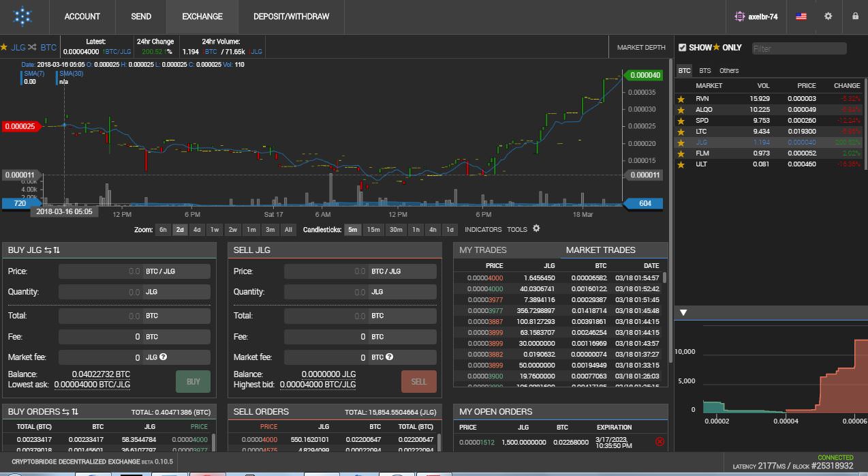This screenshot has width=868, height=476.
Task: Toggle the star on the SPD row
Action: coord(681,121)
